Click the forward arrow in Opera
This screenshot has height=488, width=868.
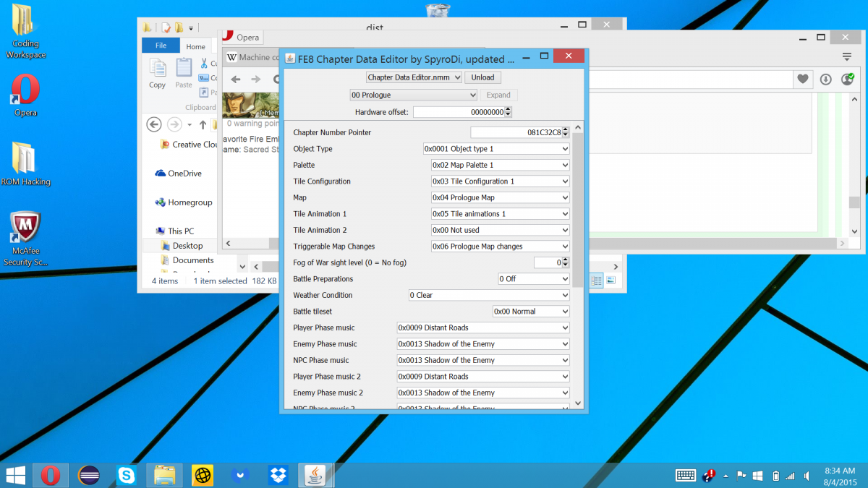(x=255, y=80)
